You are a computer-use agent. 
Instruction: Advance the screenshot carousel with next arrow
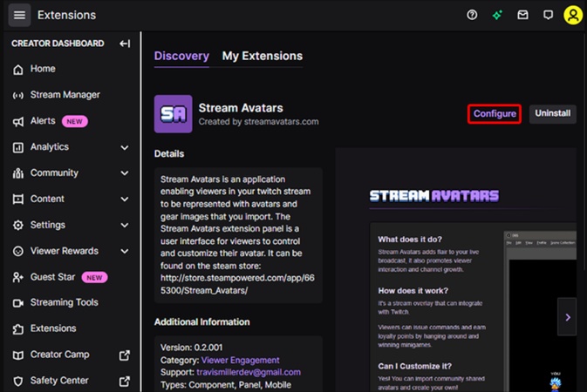coord(568,317)
